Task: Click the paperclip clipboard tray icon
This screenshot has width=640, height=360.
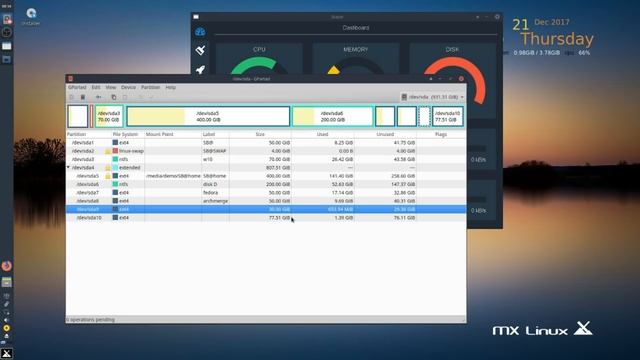Action: 7,304
